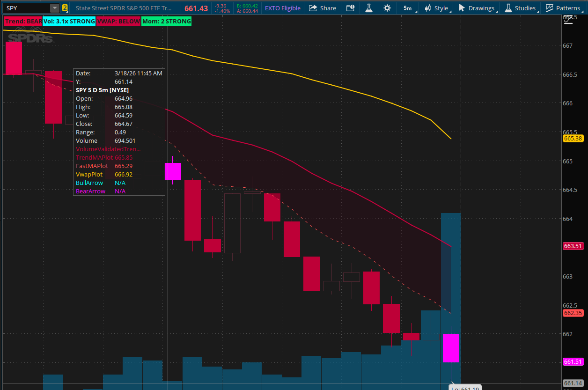
Task: Click the magenta 661.51 price bubble
Action: pos(573,361)
